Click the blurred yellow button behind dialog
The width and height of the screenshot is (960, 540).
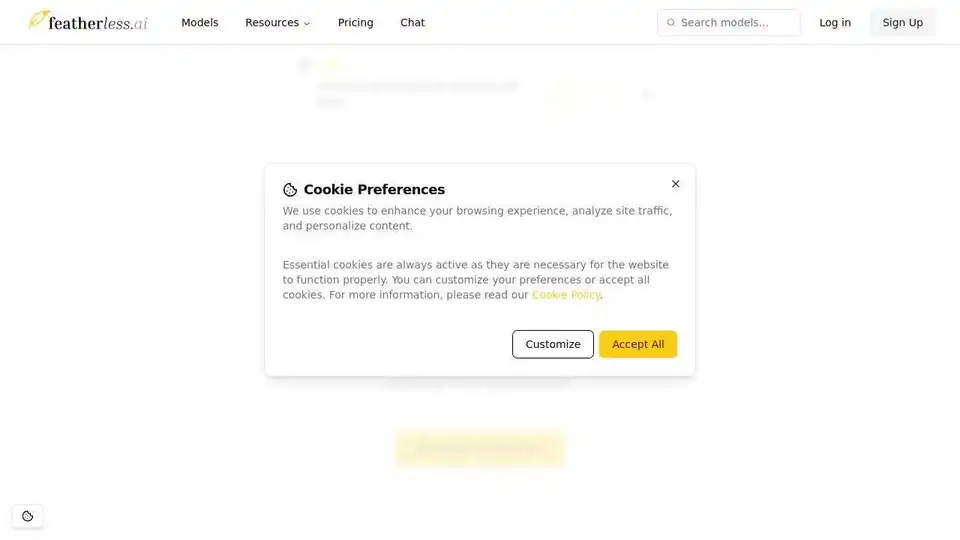479,449
